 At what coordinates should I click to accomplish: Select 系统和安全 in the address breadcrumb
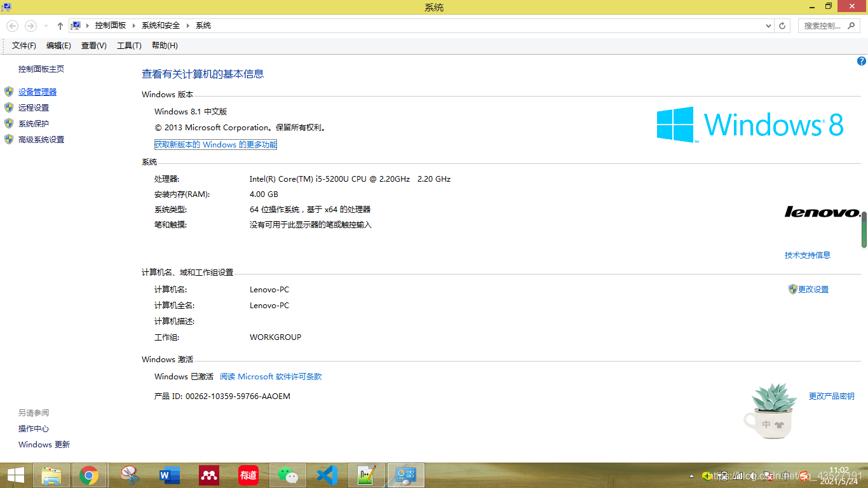click(161, 25)
